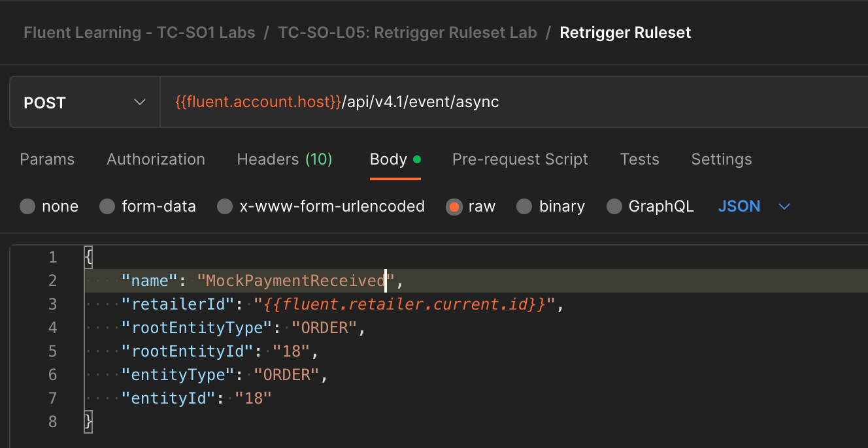
Task: Click the request URL field
Action: pyautogui.click(x=510, y=103)
